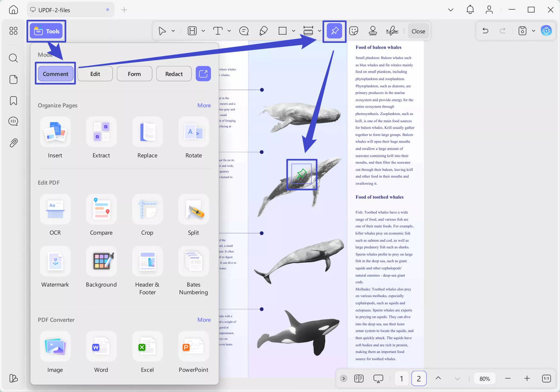Open the Tools menu
Screen dimensions: 560x392
(x=46, y=31)
